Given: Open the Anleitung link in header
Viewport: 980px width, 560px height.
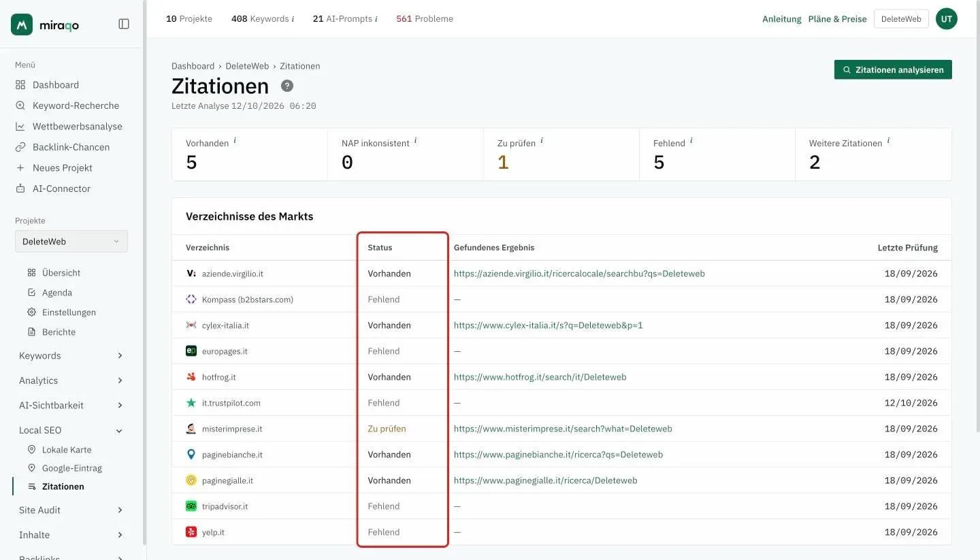Looking at the screenshot, I should [x=782, y=19].
